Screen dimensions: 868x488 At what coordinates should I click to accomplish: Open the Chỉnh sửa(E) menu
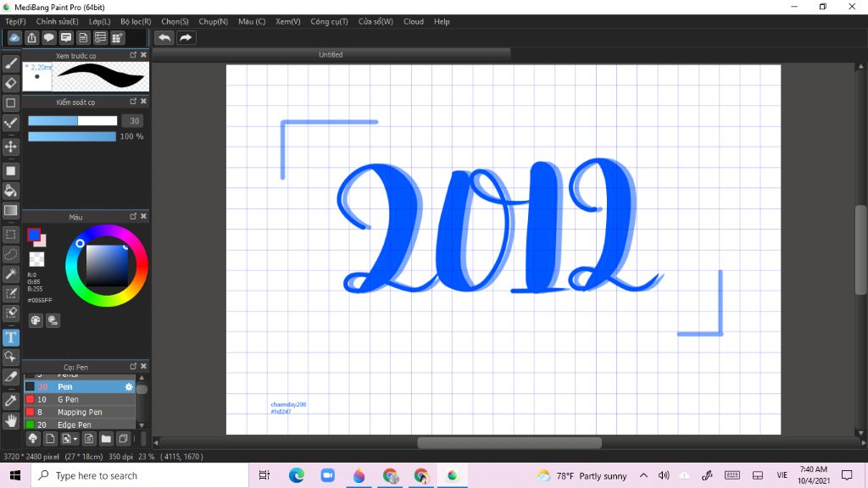pos(57,21)
